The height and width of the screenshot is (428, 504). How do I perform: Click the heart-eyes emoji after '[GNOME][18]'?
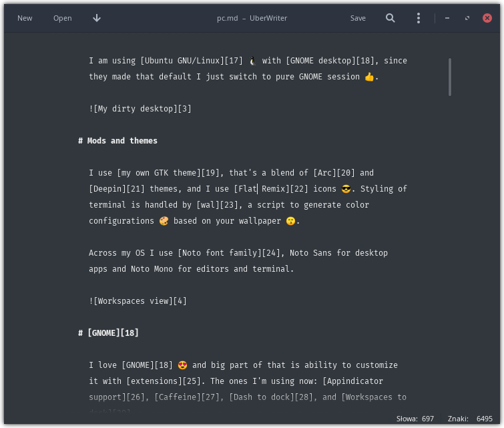pos(182,365)
